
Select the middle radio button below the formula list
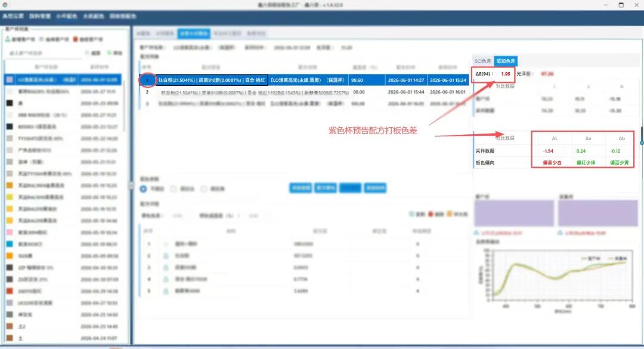coord(174,189)
